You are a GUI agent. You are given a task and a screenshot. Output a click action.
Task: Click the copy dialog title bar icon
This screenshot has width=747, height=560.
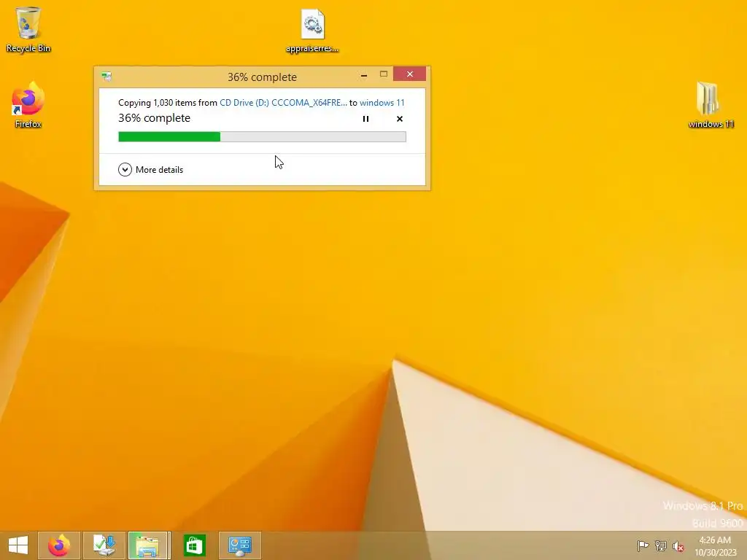[x=107, y=77]
